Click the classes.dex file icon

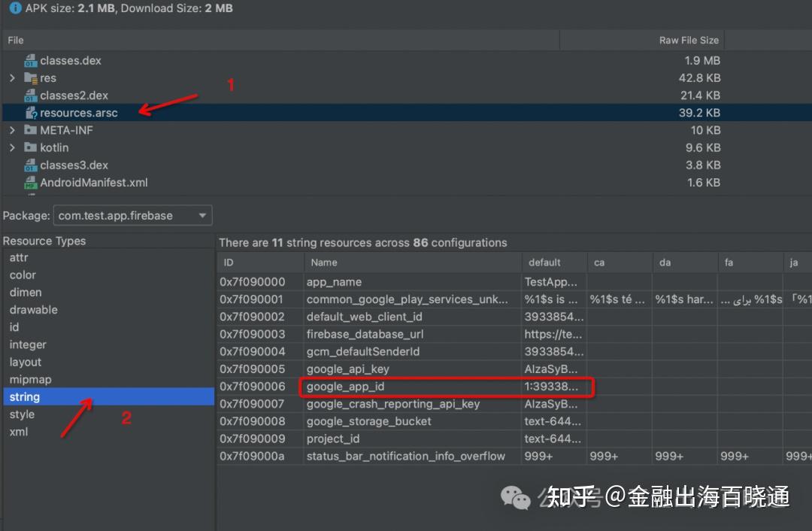coord(30,60)
